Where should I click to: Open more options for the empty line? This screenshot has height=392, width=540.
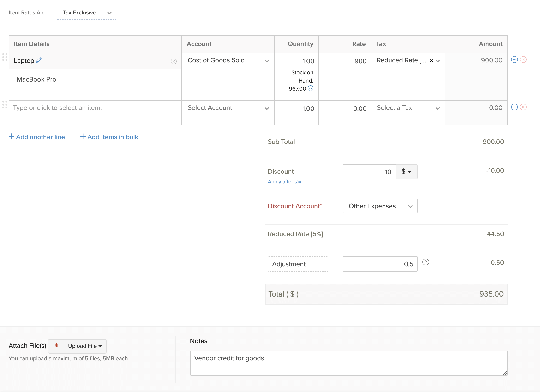[514, 107]
